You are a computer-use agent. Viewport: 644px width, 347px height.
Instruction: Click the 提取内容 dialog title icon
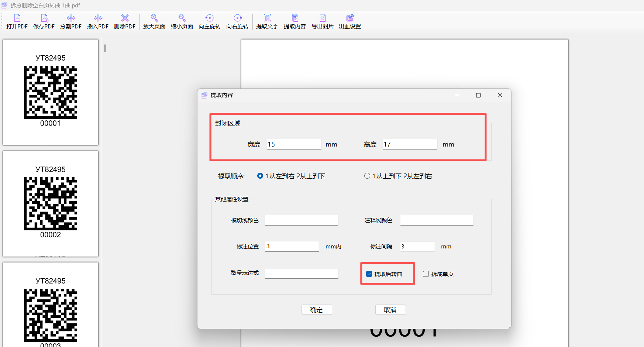(204, 95)
